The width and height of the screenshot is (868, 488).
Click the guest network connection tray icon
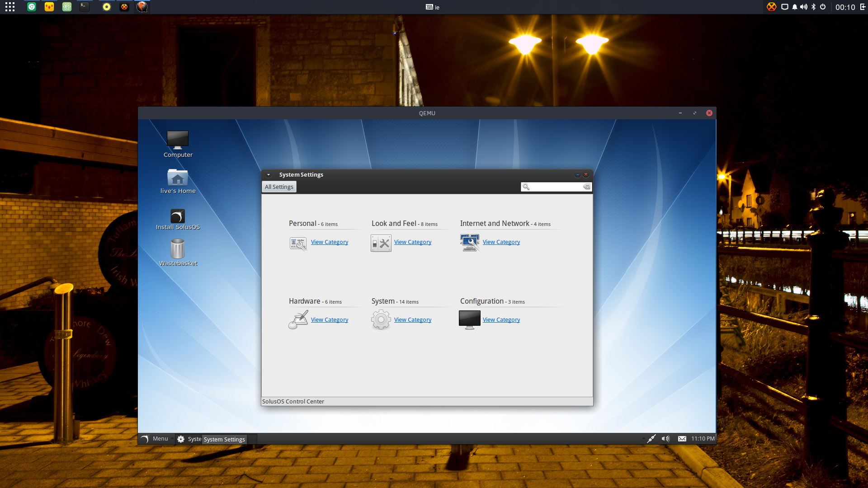651,439
